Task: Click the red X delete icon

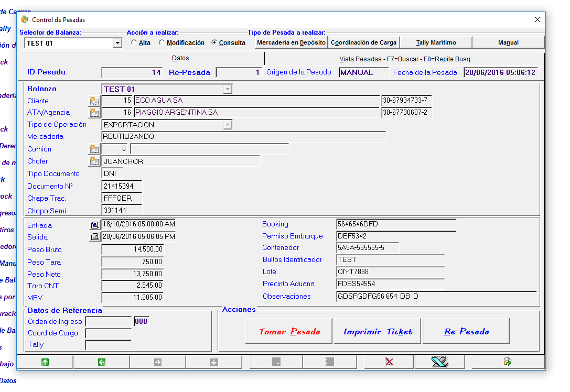Action: pos(389,362)
